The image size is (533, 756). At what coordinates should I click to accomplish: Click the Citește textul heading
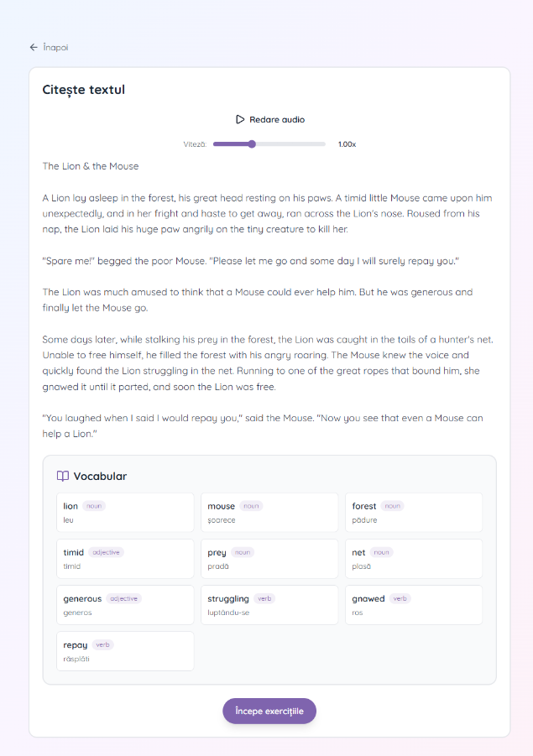[83, 90]
